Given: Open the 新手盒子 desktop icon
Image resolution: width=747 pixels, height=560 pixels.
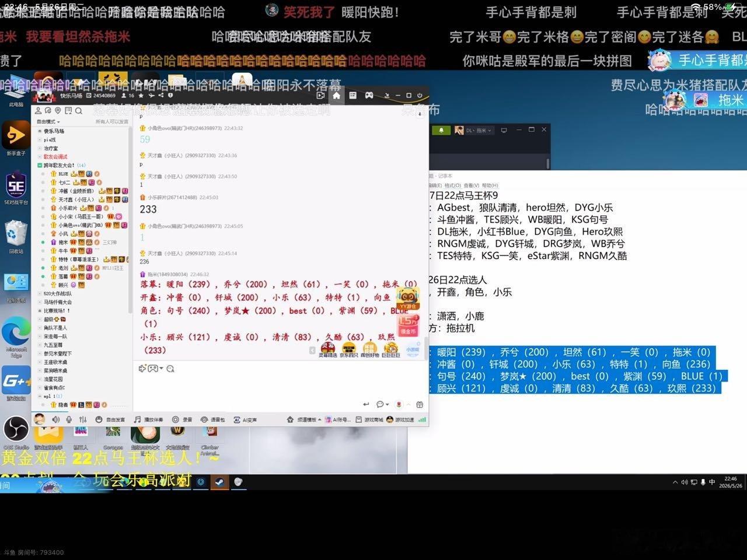Looking at the screenshot, I should click(16, 139).
